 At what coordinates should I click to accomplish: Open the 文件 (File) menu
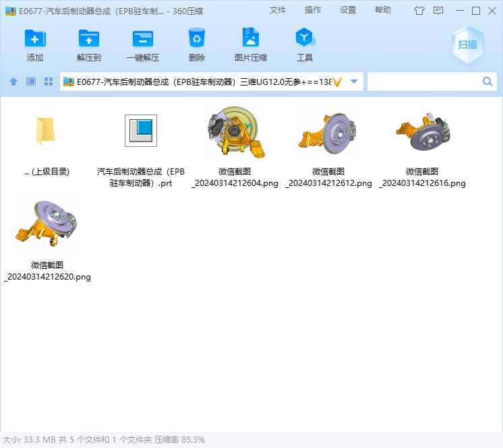[278, 10]
